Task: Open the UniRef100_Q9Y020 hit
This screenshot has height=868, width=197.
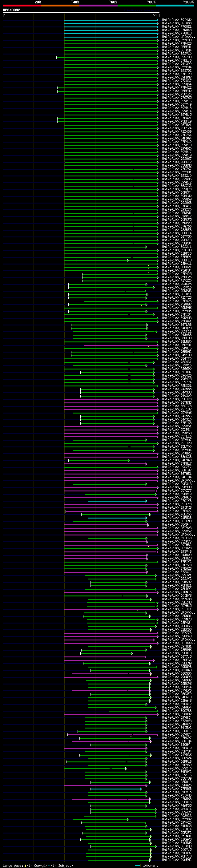Action: coord(176,822)
